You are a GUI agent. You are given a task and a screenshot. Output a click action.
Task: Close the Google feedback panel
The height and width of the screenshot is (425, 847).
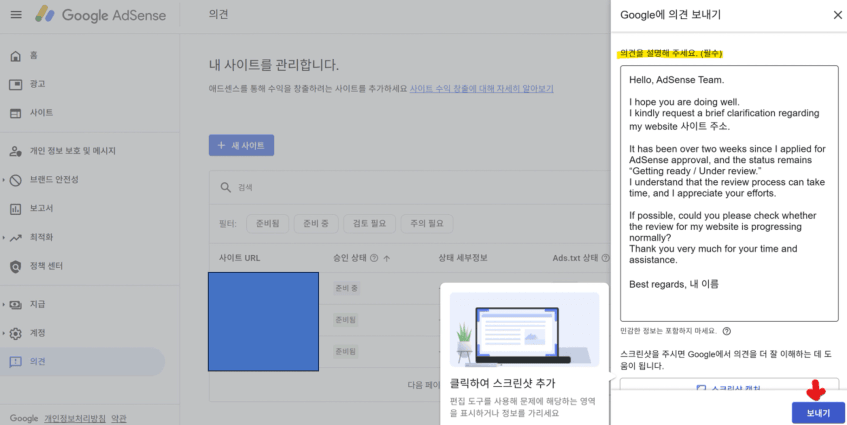(x=837, y=15)
